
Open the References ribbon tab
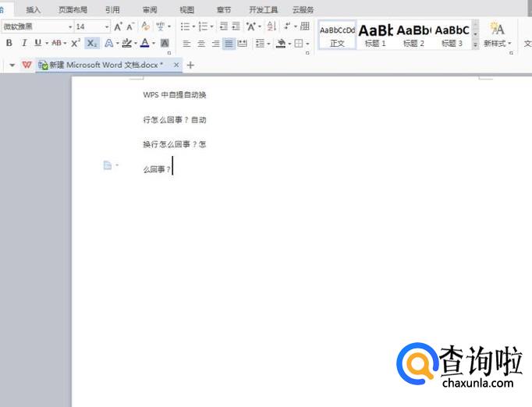(112, 10)
